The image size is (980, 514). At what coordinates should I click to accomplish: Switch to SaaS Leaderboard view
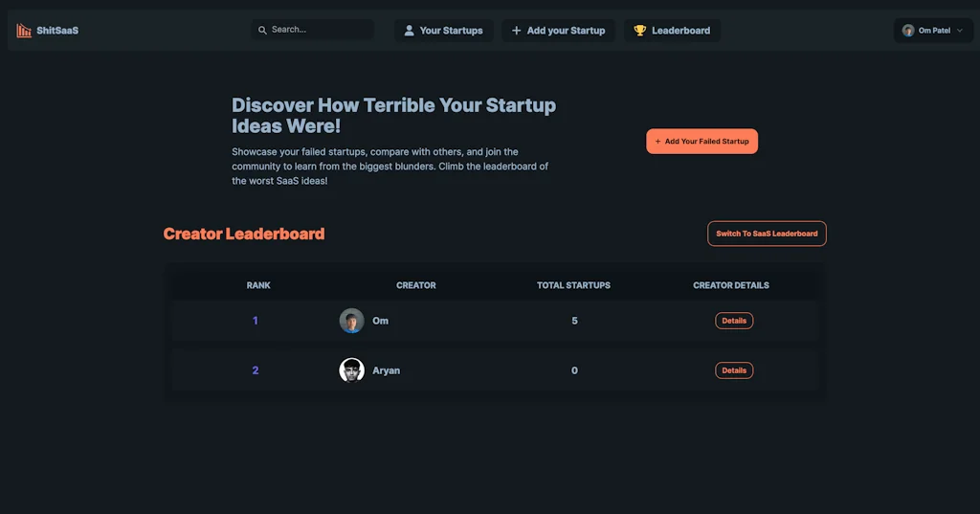pyautogui.click(x=767, y=234)
